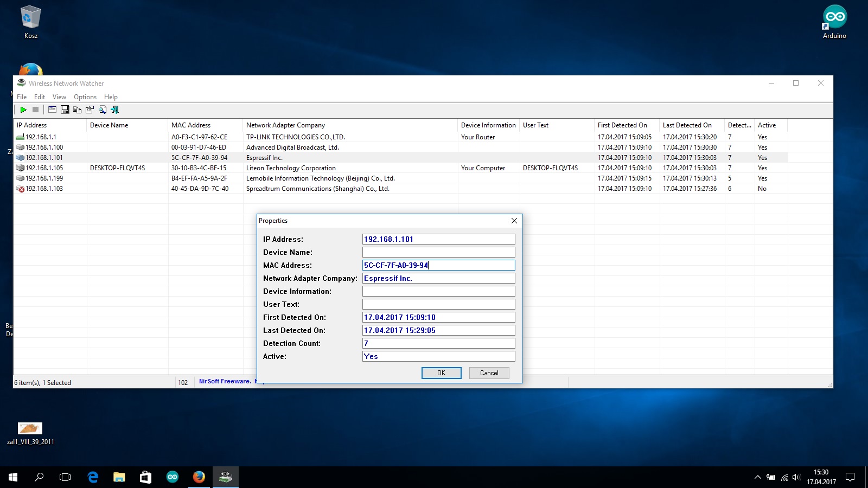Click the Detection Count field showing 7

pos(438,343)
